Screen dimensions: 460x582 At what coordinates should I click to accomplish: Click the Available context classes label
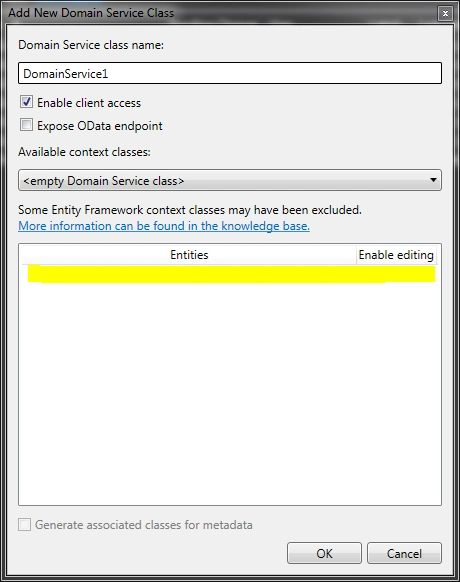pos(84,152)
